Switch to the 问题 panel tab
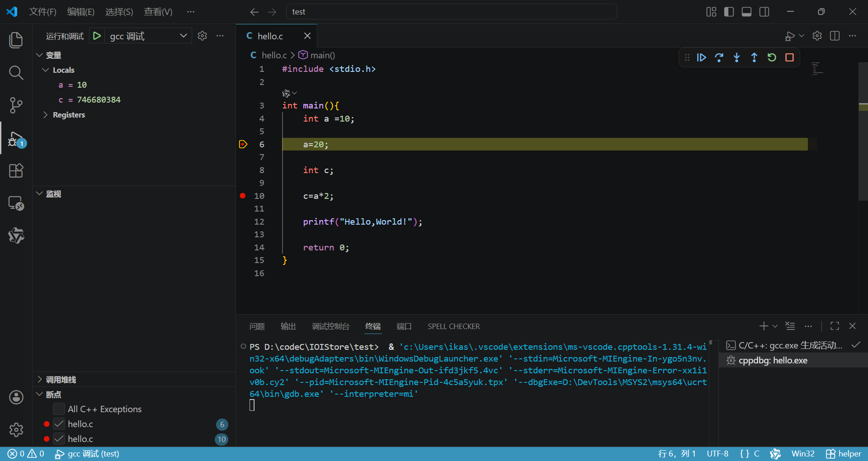 (257, 326)
